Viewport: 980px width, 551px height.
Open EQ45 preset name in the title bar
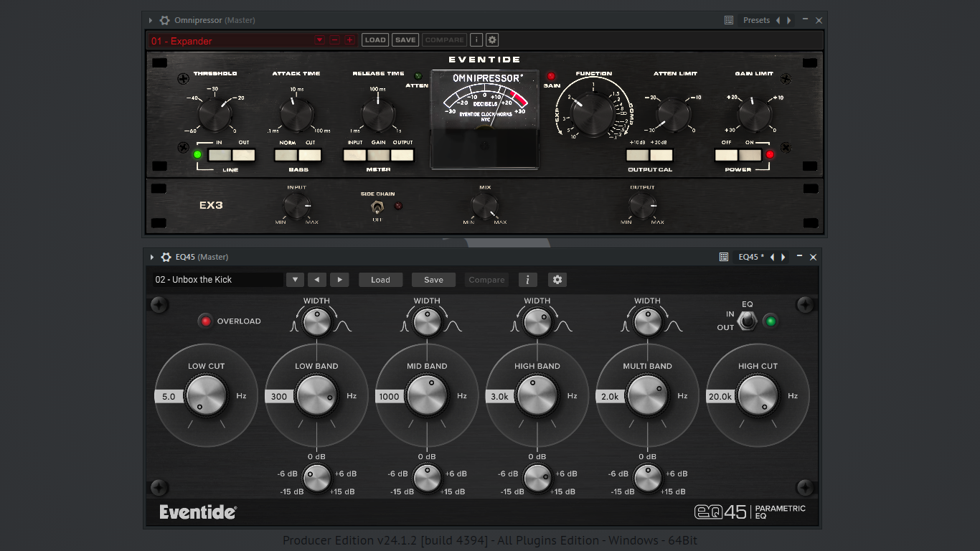[750, 257]
